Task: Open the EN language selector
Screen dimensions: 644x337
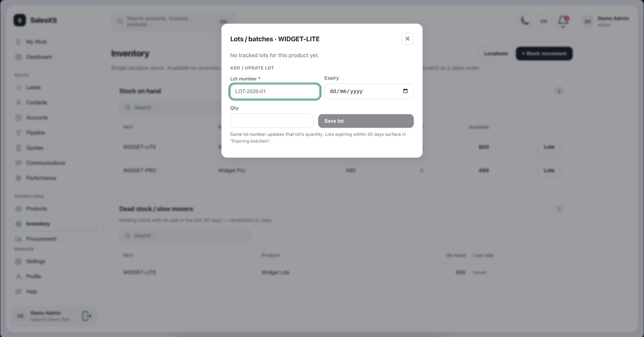Action: pos(543,21)
